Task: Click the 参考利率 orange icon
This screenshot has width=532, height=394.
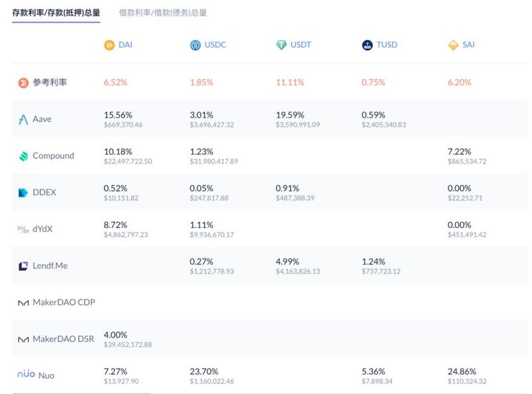Action: click(23, 83)
